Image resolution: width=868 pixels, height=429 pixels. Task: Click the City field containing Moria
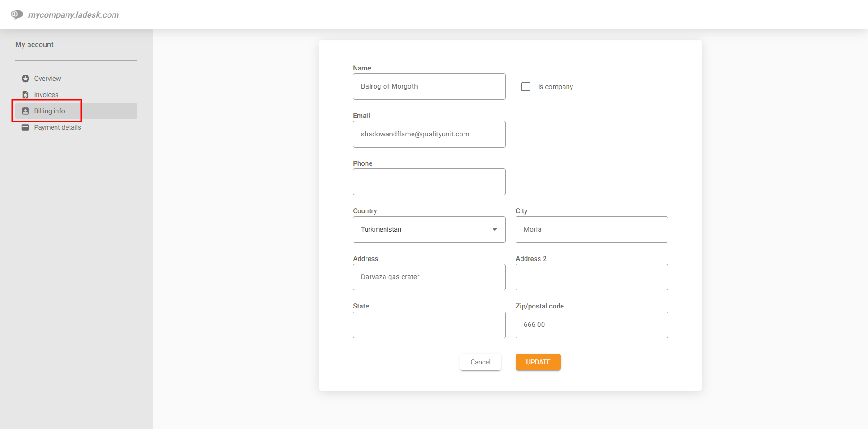(x=591, y=229)
